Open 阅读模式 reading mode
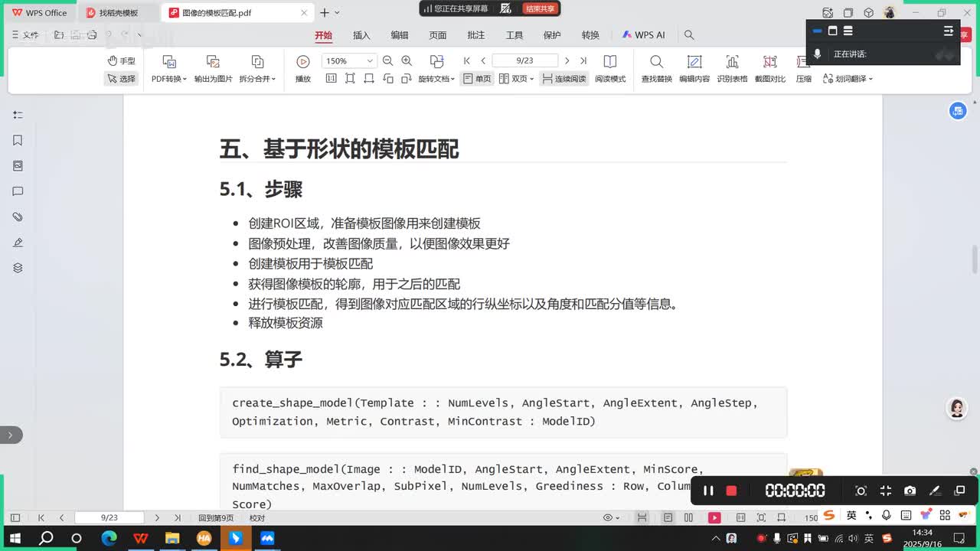Image resolution: width=980 pixels, height=551 pixels. point(610,68)
